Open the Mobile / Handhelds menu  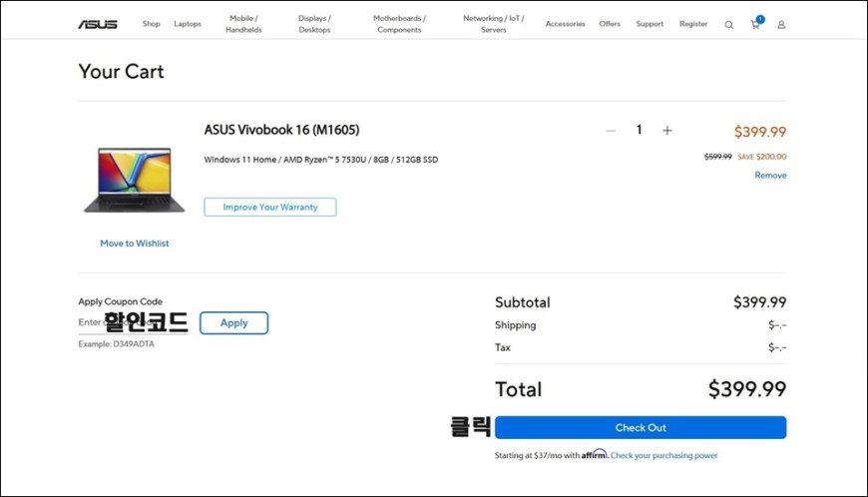click(x=243, y=24)
